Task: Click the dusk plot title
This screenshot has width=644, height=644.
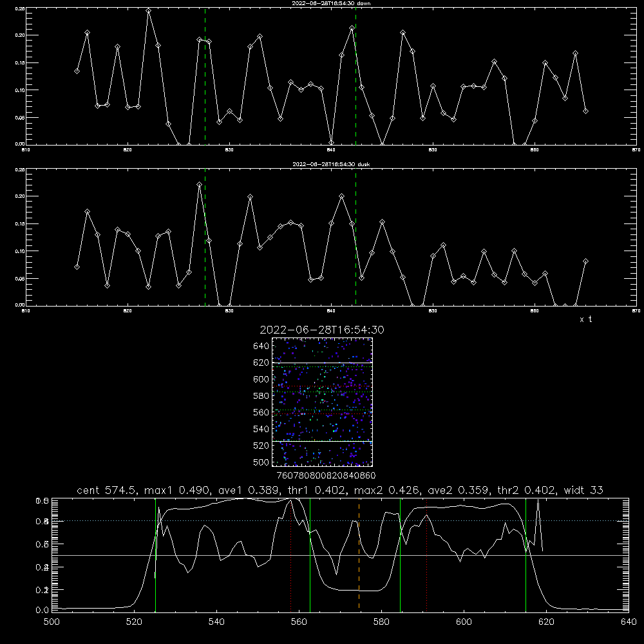Action: [x=331, y=164]
